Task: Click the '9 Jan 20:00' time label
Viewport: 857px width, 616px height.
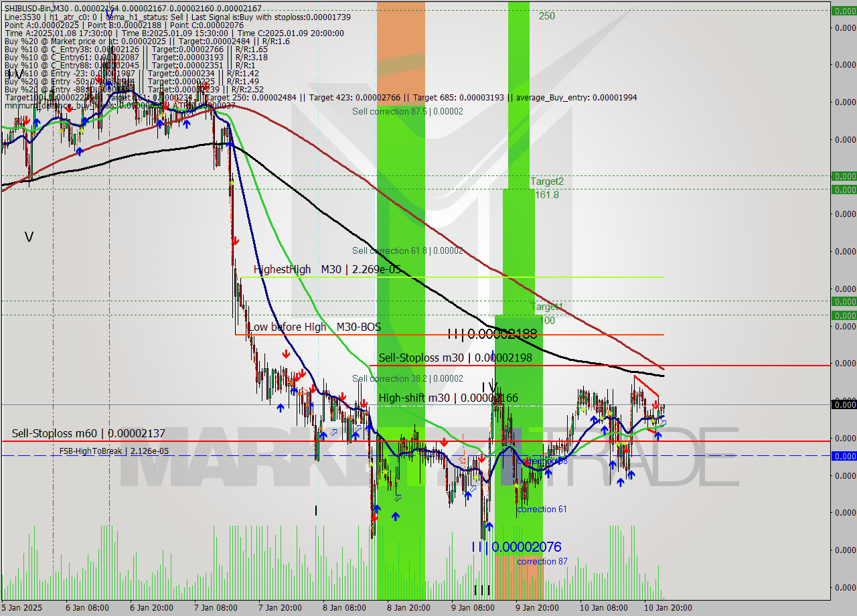Action: click(x=537, y=608)
